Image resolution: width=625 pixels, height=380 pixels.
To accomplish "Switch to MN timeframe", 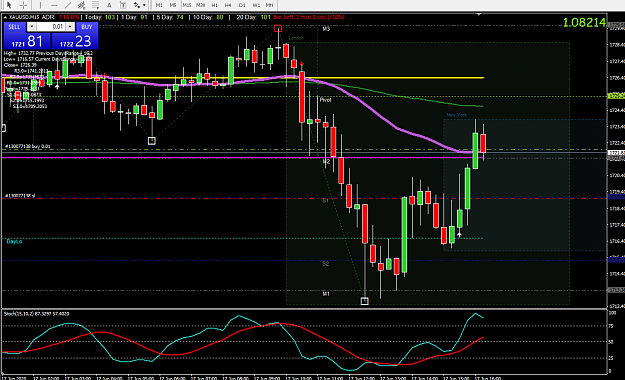I will [x=269, y=5].
